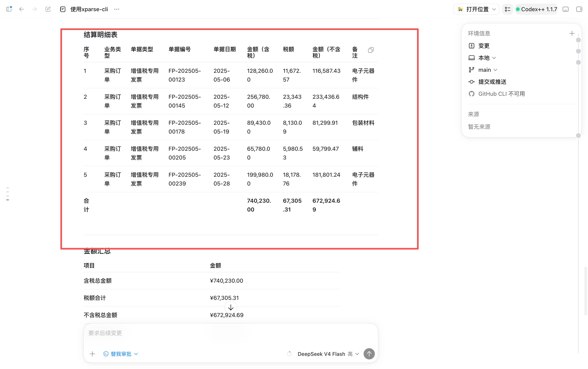Send the message with the up arrow button
This screenshot has height=369, width=588.
pyautogui.click(x=369, y=354)
